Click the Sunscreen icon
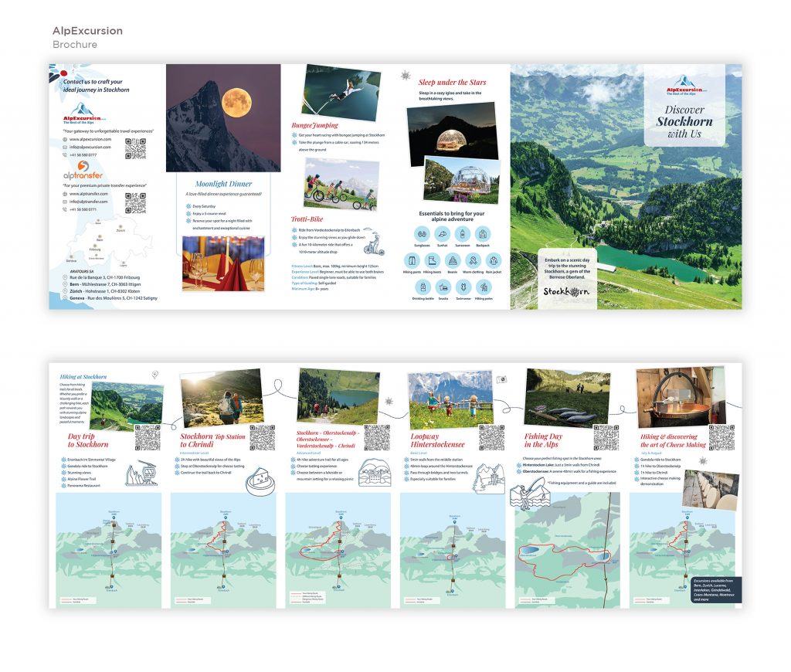Viewport: 791px width, 672px height. pos(463,233)
